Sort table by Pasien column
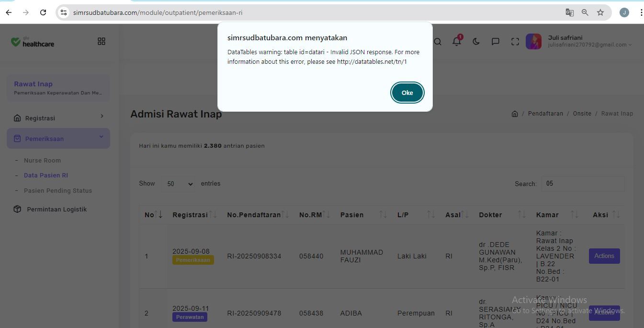 click(363, 215)
